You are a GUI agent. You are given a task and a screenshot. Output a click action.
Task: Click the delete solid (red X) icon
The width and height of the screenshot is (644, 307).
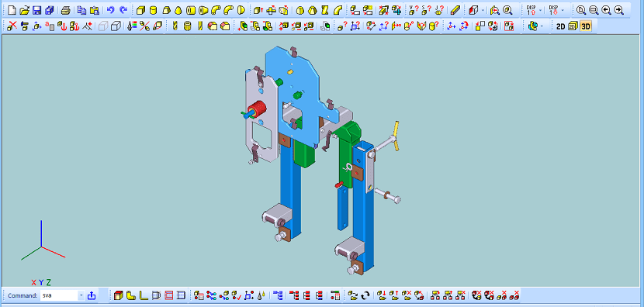point(12,26)
